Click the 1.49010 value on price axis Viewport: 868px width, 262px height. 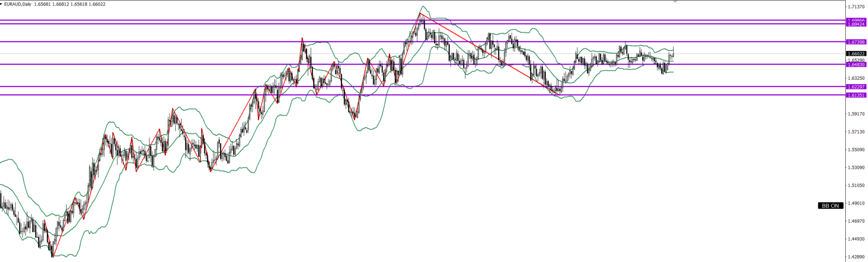pyautogui.click(x=856, y=203)
